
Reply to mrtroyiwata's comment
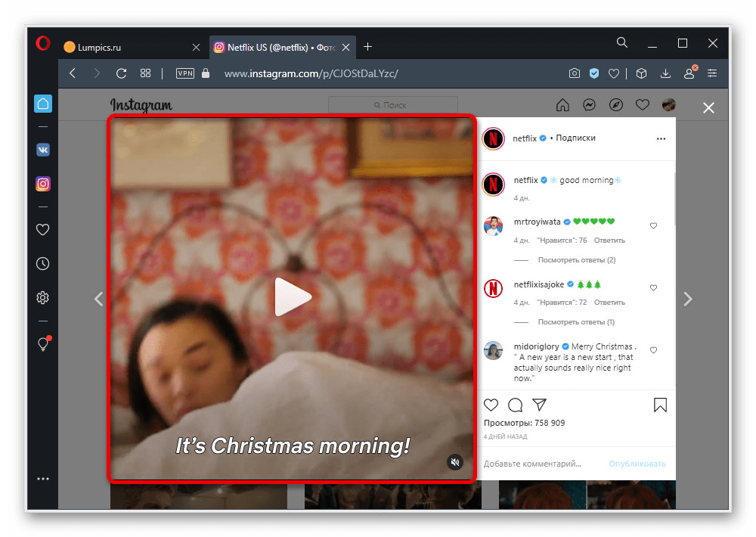pos(609,241)
